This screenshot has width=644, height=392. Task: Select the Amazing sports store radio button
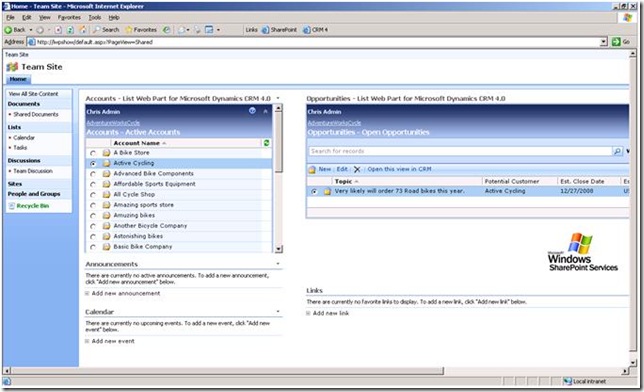(93, 205)
